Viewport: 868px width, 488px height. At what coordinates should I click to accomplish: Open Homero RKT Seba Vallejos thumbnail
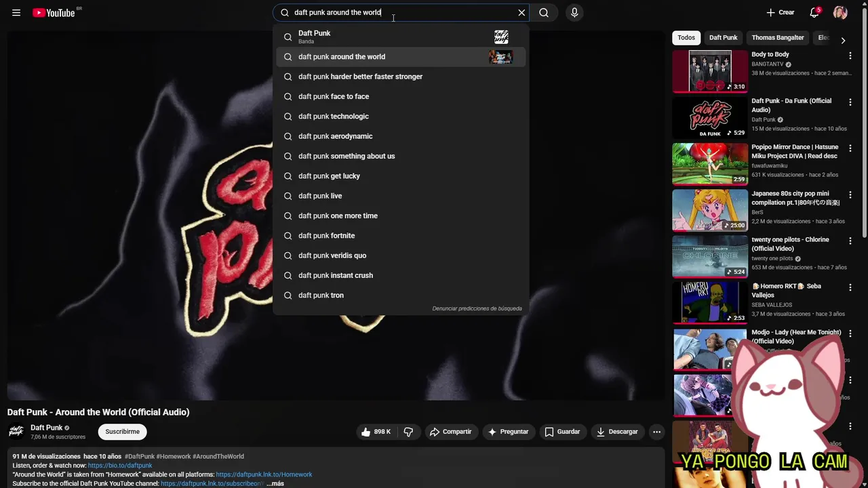point(710,302)
